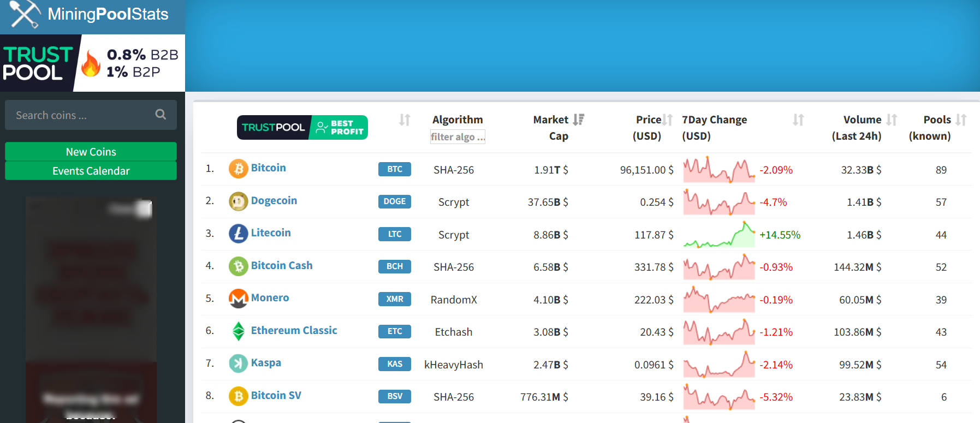Click the Kaspa coin icon
This screenshot has width=980, height=423.
[x=238, y=364]
